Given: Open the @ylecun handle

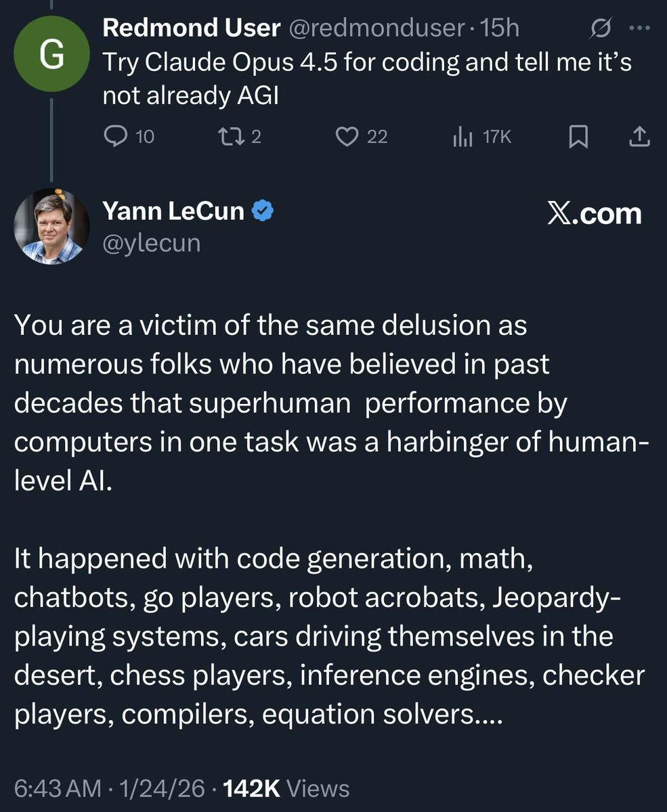Looking at the screenshot, I should pos(151,242).
